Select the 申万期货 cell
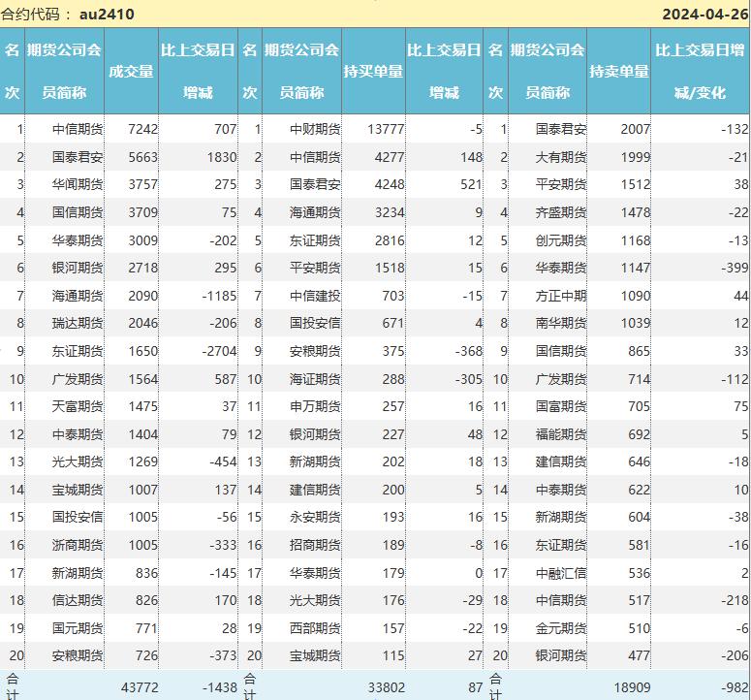 pyautogui.click(x=315, y=407)
